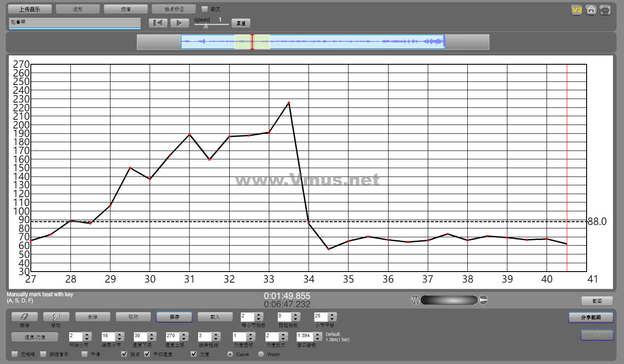This screenshot has width=624, height=364.
Task: Decrease the 速度上限 value by one
Action: click(x=184, y=339)
